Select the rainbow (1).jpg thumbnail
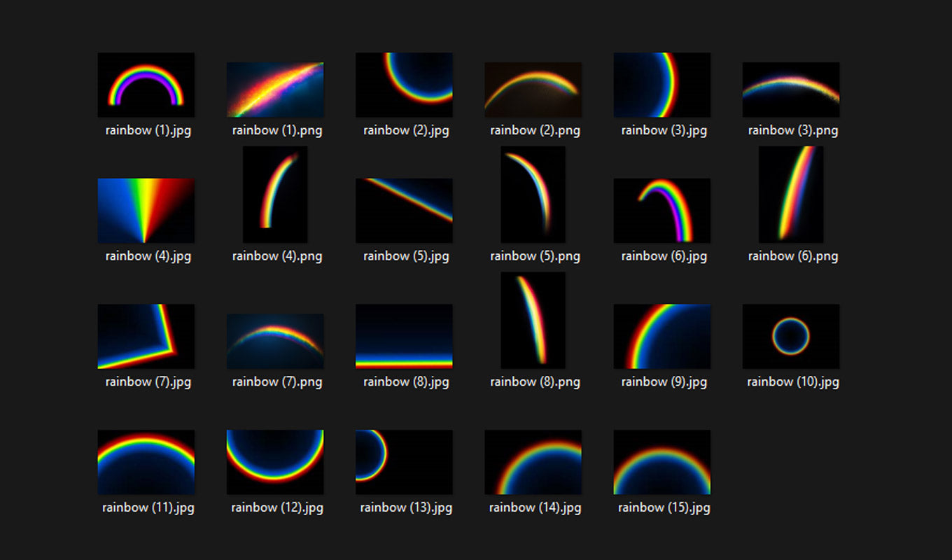 click(x=146, y=85)
